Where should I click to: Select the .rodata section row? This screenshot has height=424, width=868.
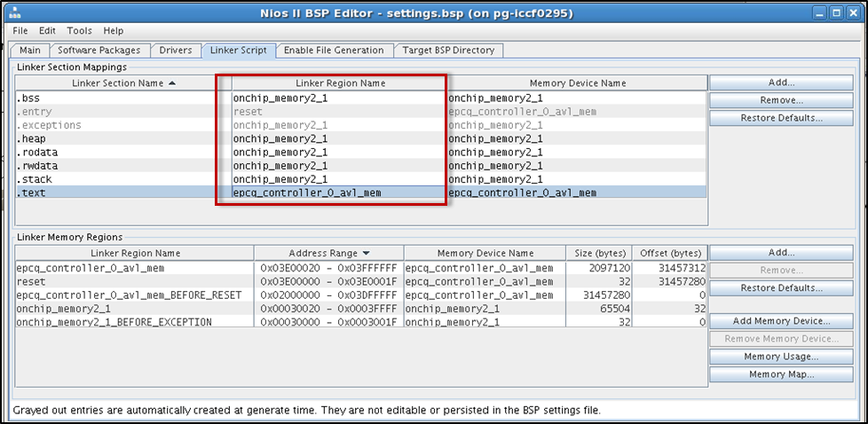[x=361, y=153]
